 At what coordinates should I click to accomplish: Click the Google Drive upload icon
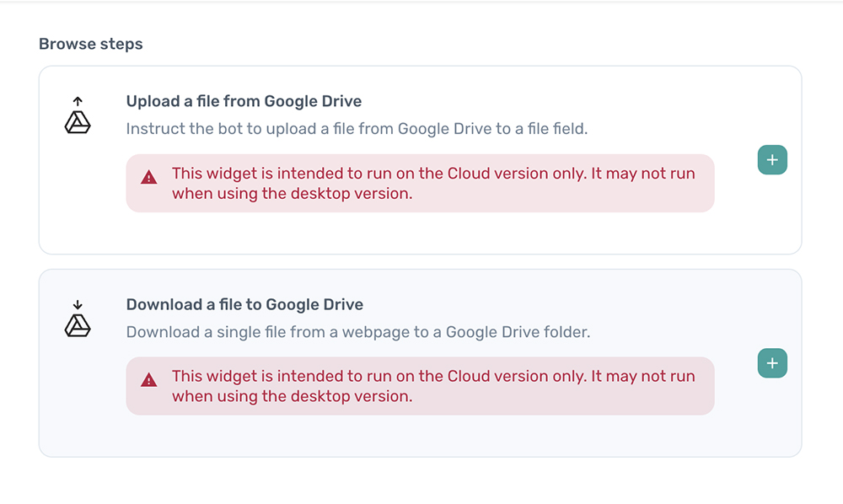pyautogui.click(x=77, y=115)
